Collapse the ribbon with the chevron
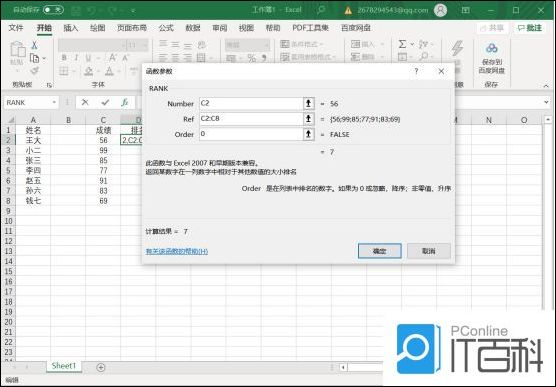 click(x=546, y=86)
